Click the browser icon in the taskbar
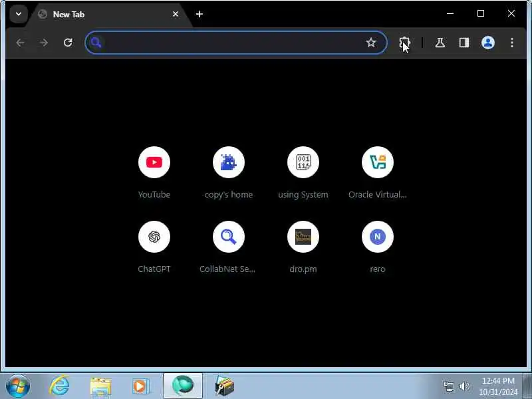532x399 pixels. (183, 386)
